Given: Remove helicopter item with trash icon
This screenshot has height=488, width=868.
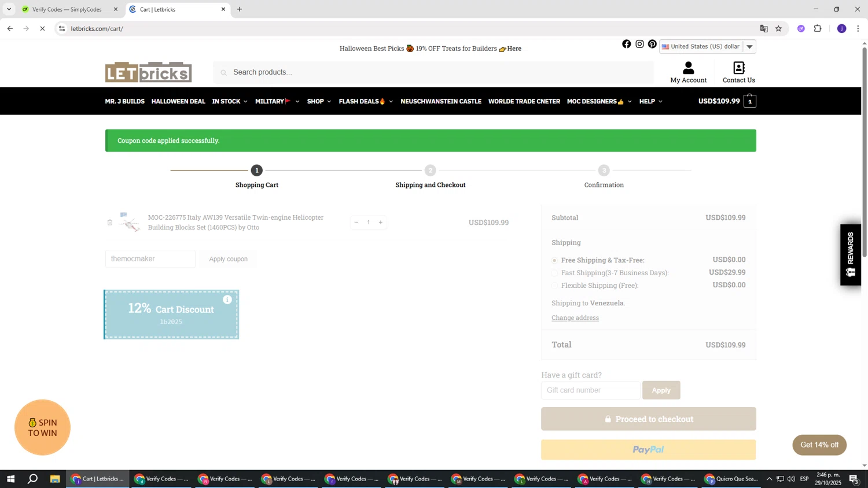Looking at the screenshot, I should pos(109,223).
